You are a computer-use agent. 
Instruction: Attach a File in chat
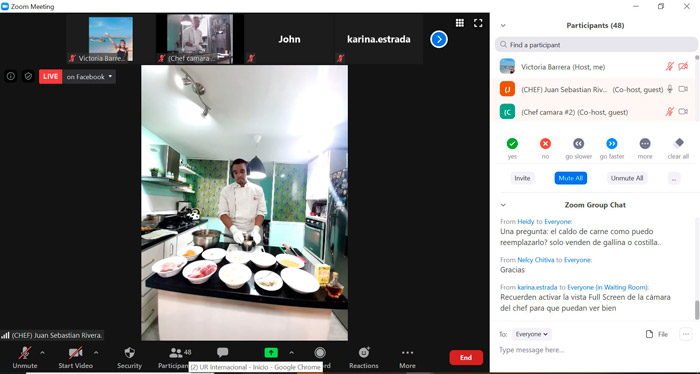(x=657, y=334)
